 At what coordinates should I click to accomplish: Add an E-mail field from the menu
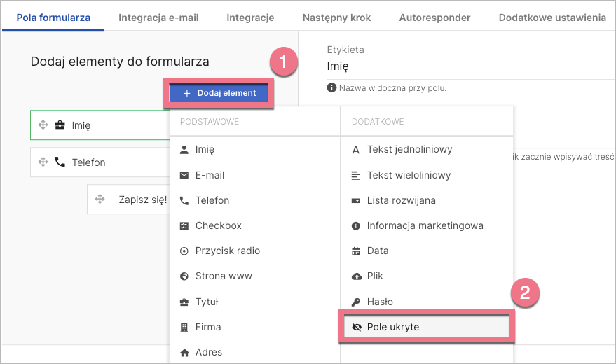point(210,175)
